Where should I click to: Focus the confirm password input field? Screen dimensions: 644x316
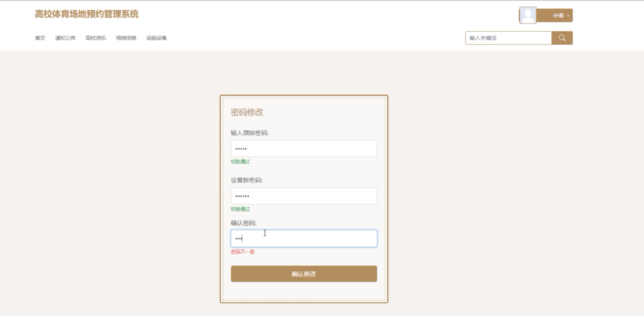(304, 238)
